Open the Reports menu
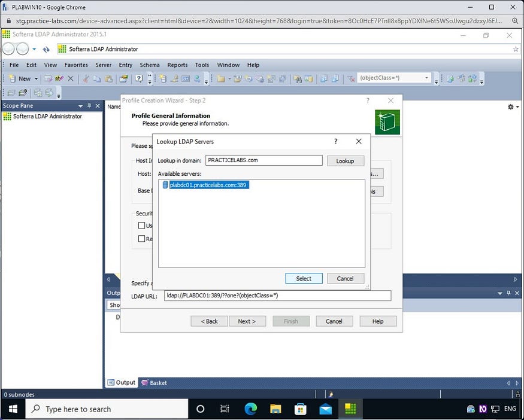This screenshot has width=524, height=420. coord(177,65)
